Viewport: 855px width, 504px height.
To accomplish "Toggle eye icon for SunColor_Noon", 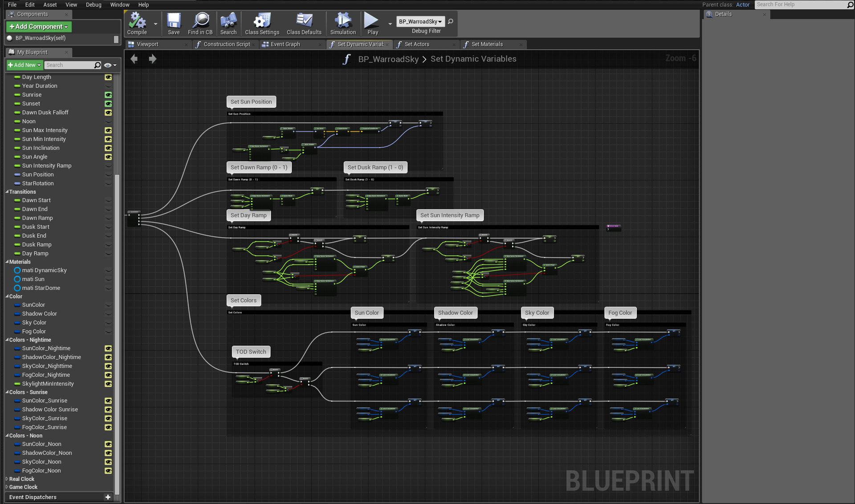I will 108,444.
